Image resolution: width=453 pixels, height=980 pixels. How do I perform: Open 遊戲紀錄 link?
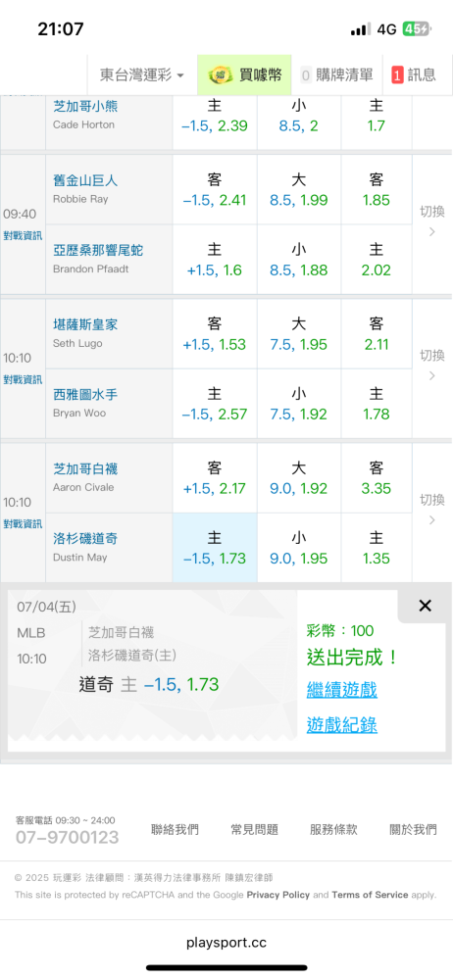(x=341, y=725)
